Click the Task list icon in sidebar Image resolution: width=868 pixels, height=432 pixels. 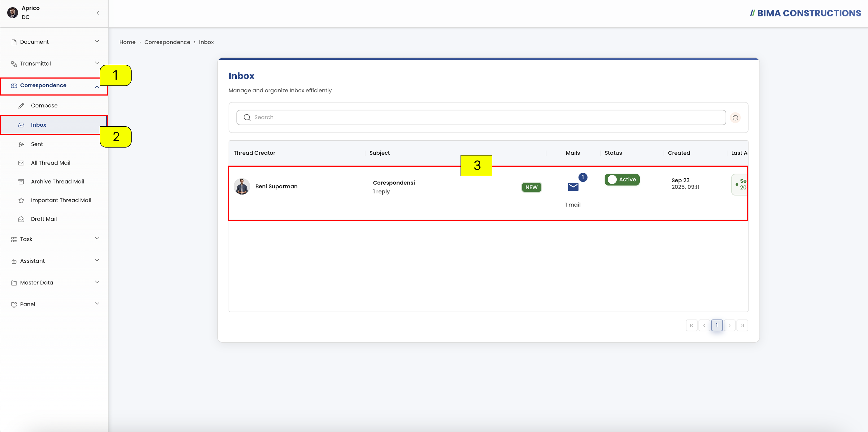[x=14, y=240]
